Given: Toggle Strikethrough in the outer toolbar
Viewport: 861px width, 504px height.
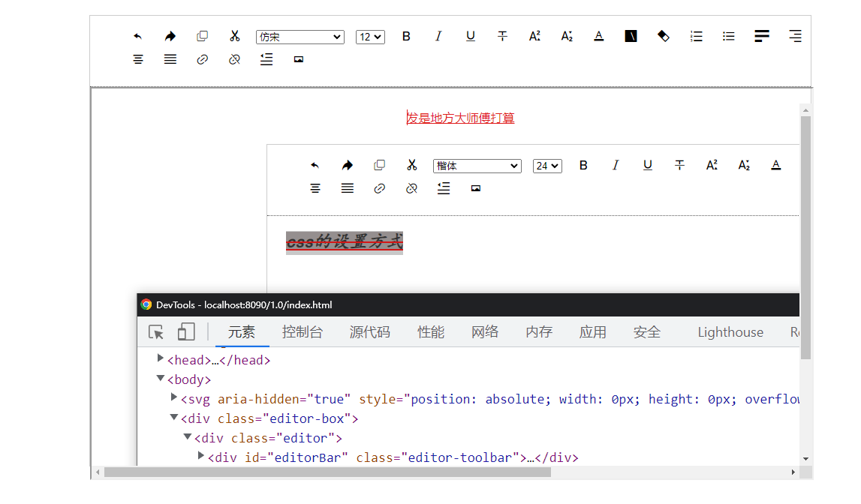Looking at the screenshot, I should [502, 36].
